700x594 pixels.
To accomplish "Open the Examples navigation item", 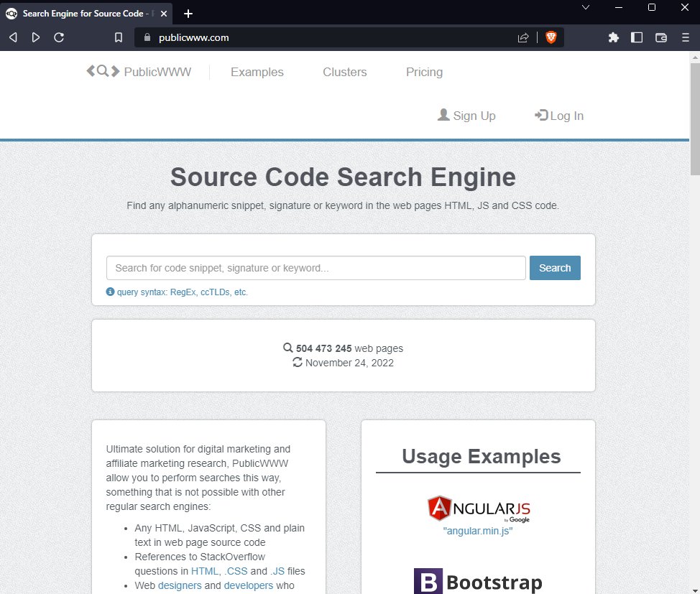I will (257, 72).
